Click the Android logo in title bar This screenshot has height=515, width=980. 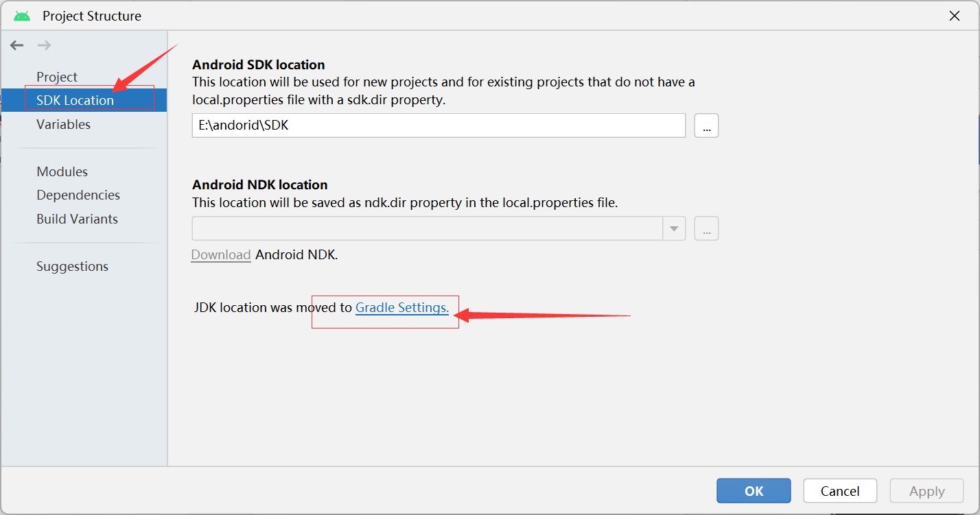point(22,16)
